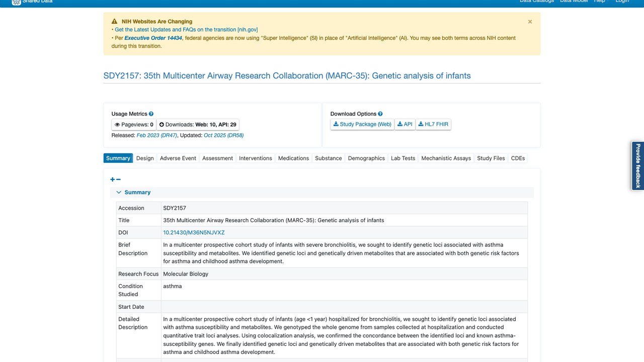
Task: Click the Usage Metrics label
Action: (129, 114)
